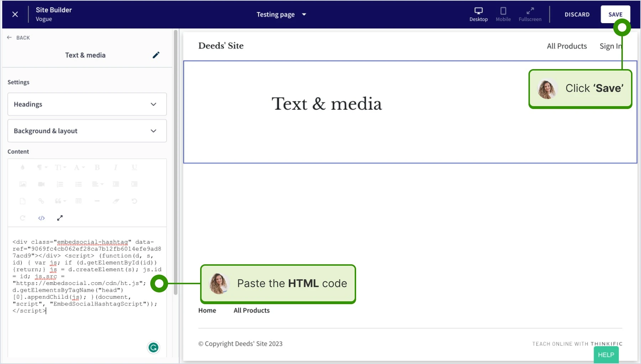Open the quote dropdown

[60, 201]
